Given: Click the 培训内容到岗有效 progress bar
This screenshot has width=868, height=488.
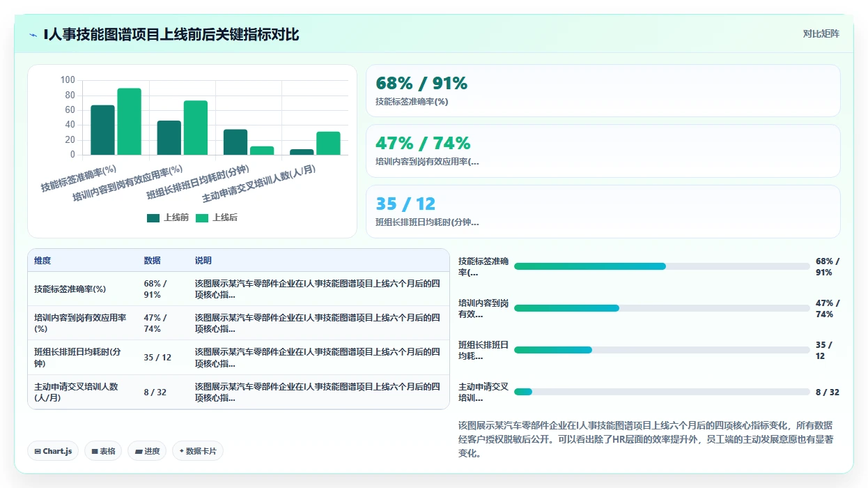Looking at the screenshot, I should pyautogui.click(x=662, y=308).
